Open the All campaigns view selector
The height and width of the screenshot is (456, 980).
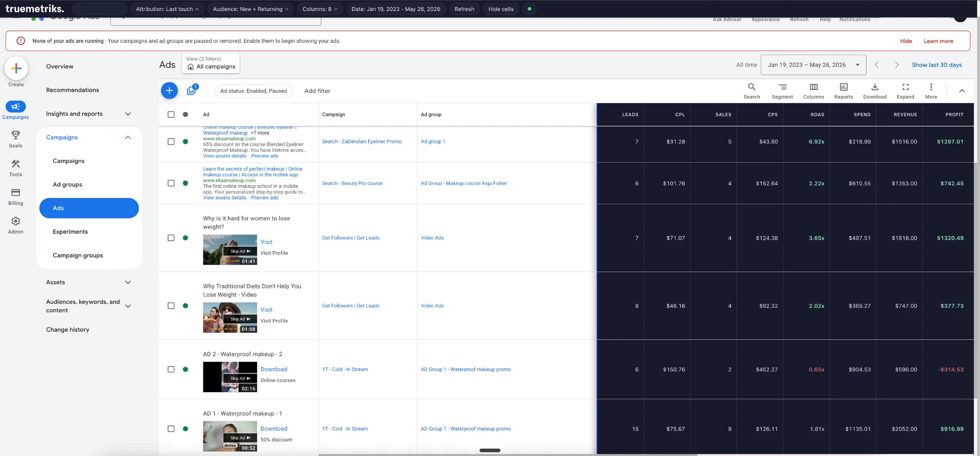coord(211,63)
